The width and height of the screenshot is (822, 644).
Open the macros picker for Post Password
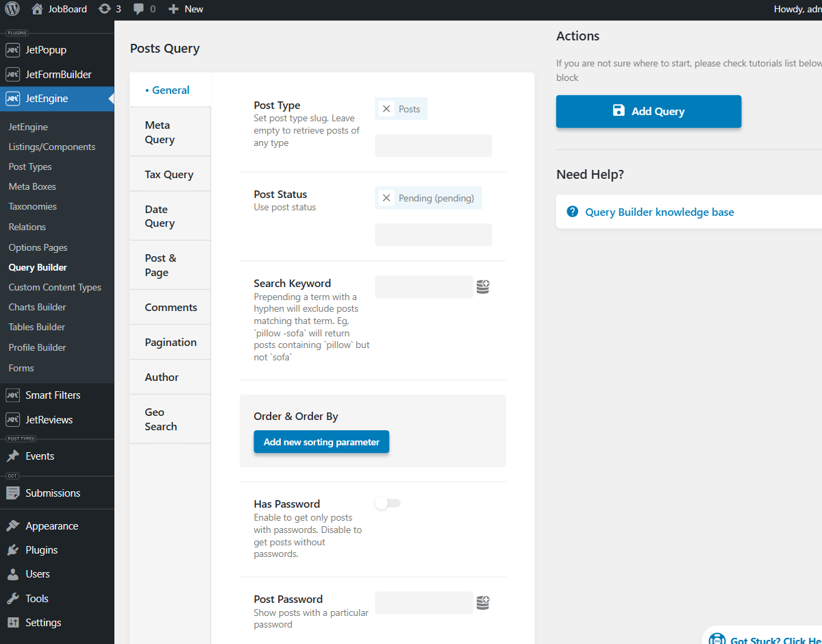click(483, 602)
